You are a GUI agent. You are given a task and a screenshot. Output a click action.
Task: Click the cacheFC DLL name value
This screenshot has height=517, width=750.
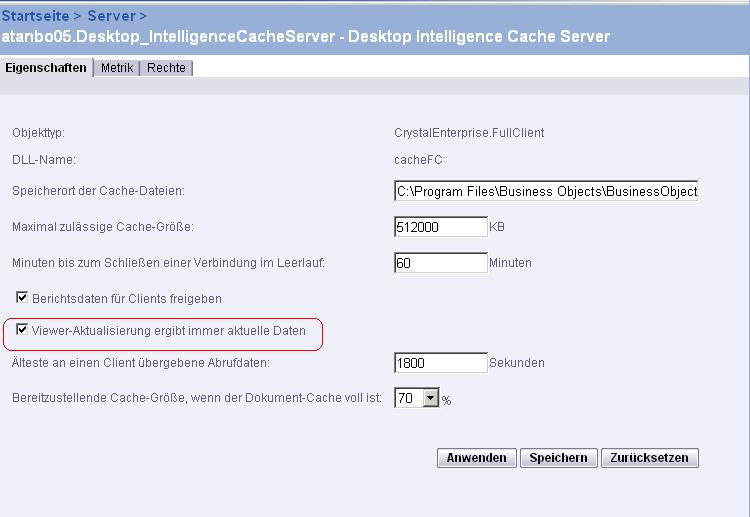[x=418, y=160]
